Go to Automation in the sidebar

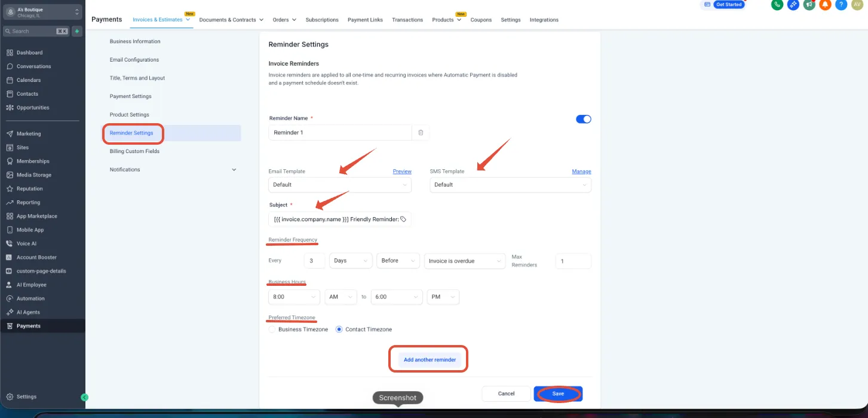[30, 298]
